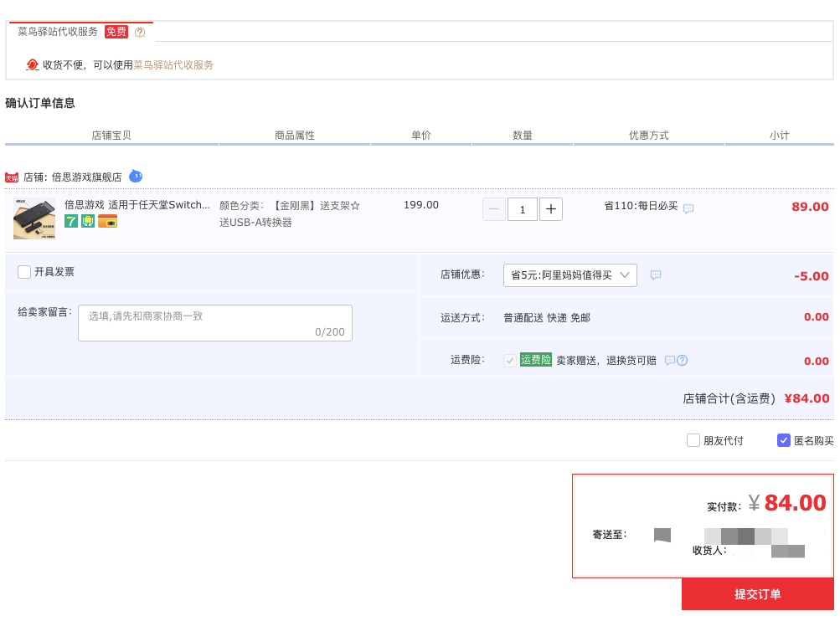The height and width of the screenshot is (621, 840).
Task: Click the 商品属性 column header
Action: pos(295,136)
